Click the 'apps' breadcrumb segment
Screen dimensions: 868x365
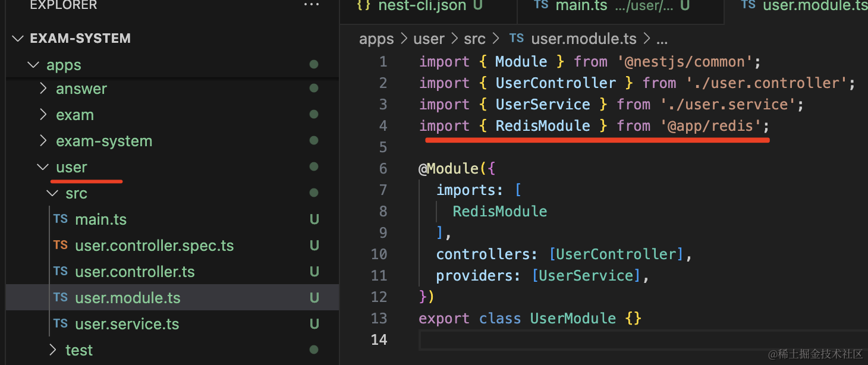coord(376,39)
